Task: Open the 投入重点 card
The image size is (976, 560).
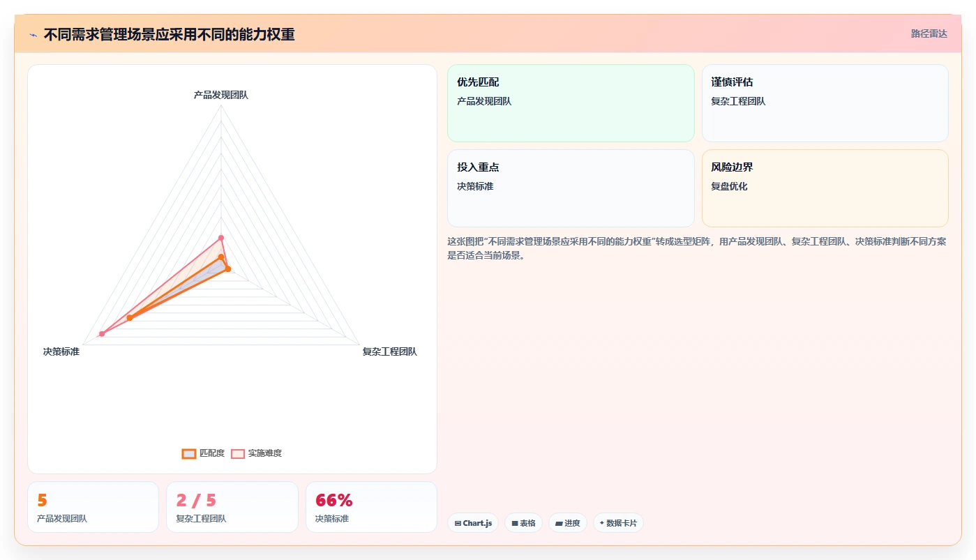Action: pyautogui.click(x=571, y=188)
